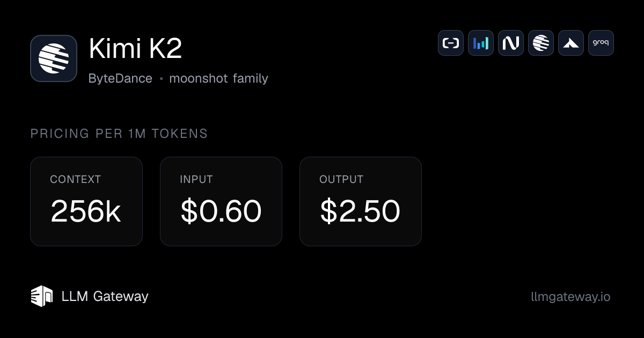Click the white triangle-peak provider icon
This screenshot has width=644, height=338.
point(571,43)
